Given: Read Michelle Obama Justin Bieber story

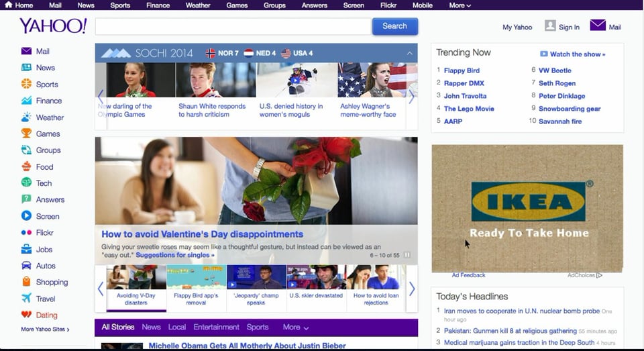Looking at the screenshot, I should point(247,346).
